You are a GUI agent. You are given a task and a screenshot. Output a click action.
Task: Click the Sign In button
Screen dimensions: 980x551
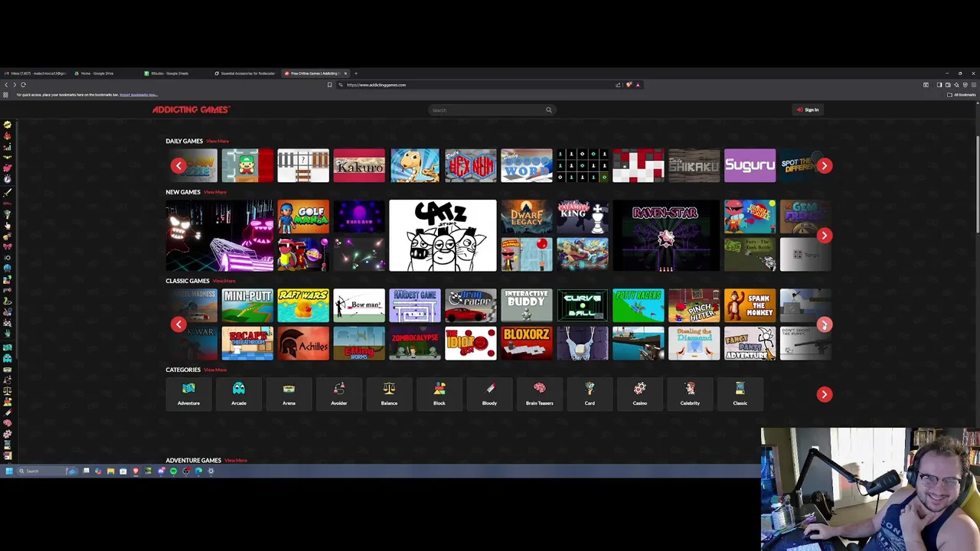click(808, 109)
